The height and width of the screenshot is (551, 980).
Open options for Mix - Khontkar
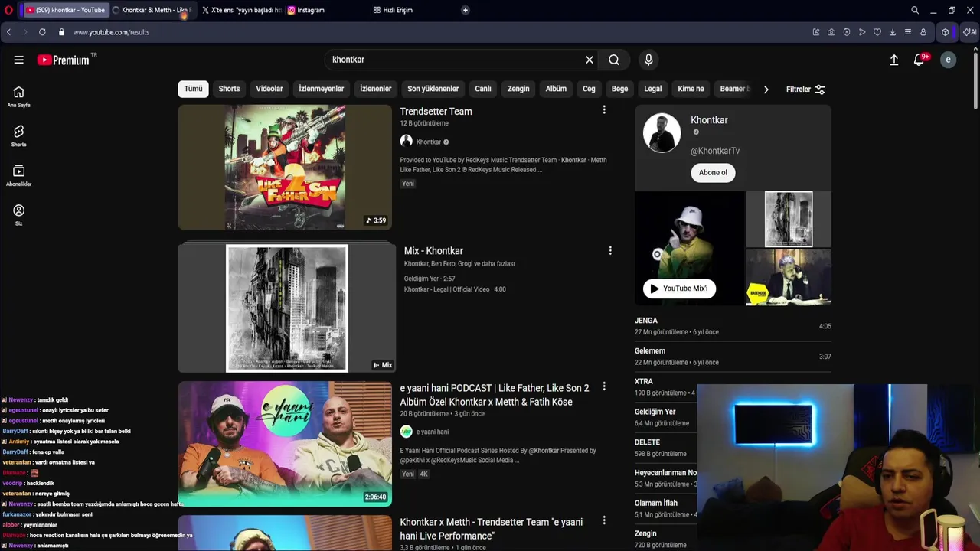click(610, 250)
